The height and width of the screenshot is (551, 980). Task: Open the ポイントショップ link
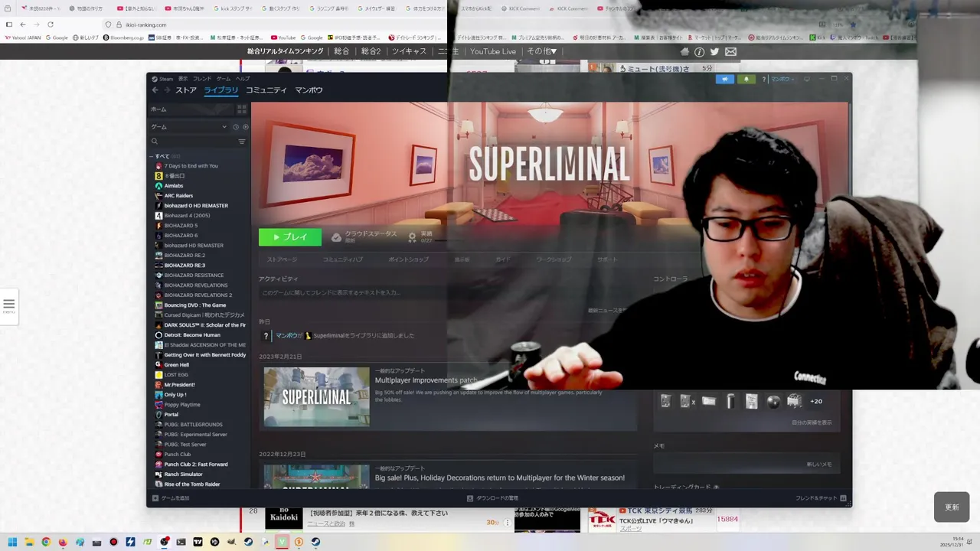409,259
